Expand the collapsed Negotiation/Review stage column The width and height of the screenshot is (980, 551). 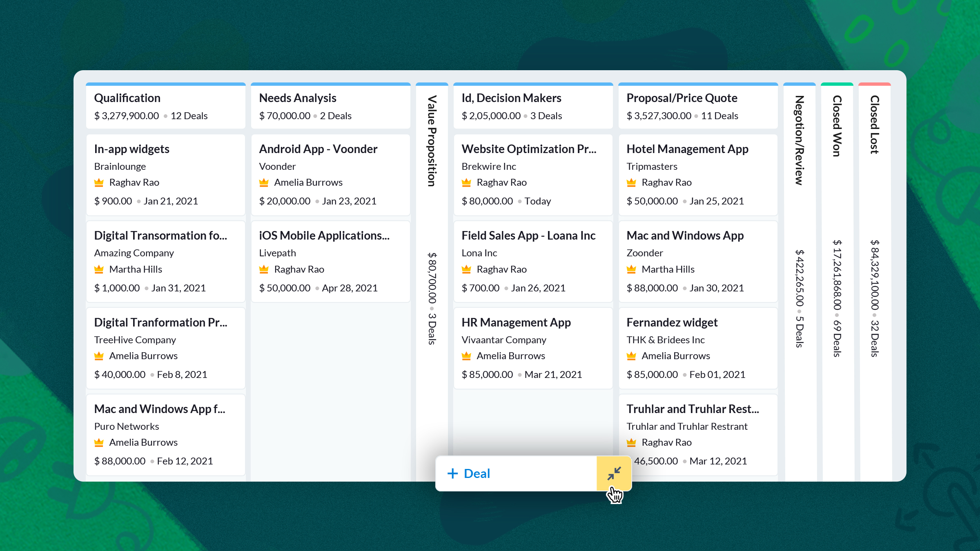(799, 140)
